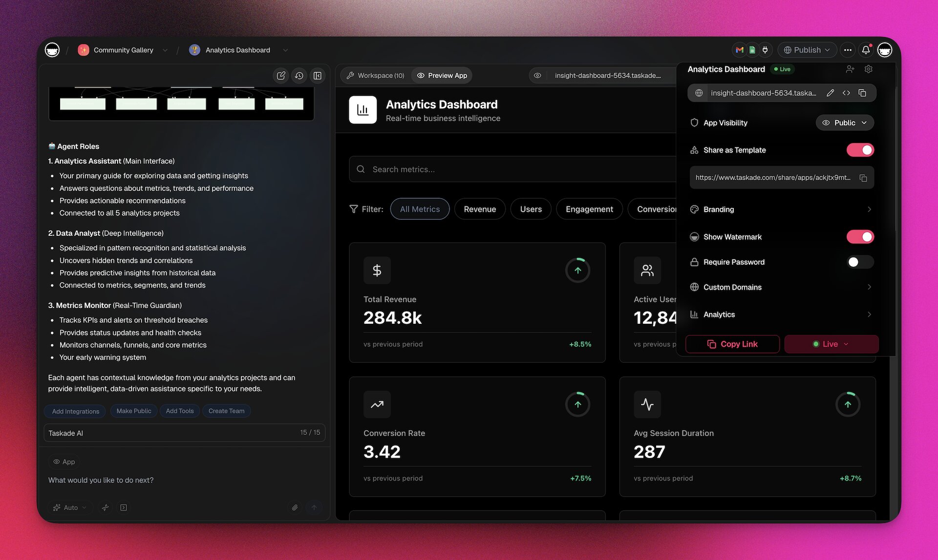Open the Gmail integration icon
This screenshot has height=560, width=938.
(739, 49)
